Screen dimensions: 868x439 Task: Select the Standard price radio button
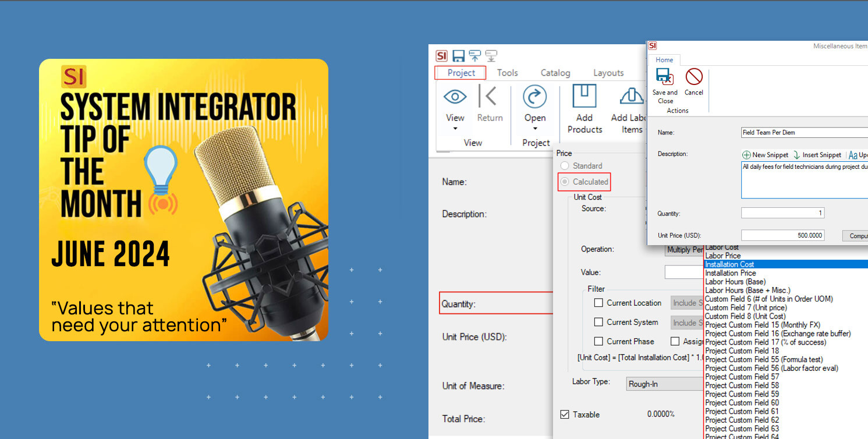565,166
